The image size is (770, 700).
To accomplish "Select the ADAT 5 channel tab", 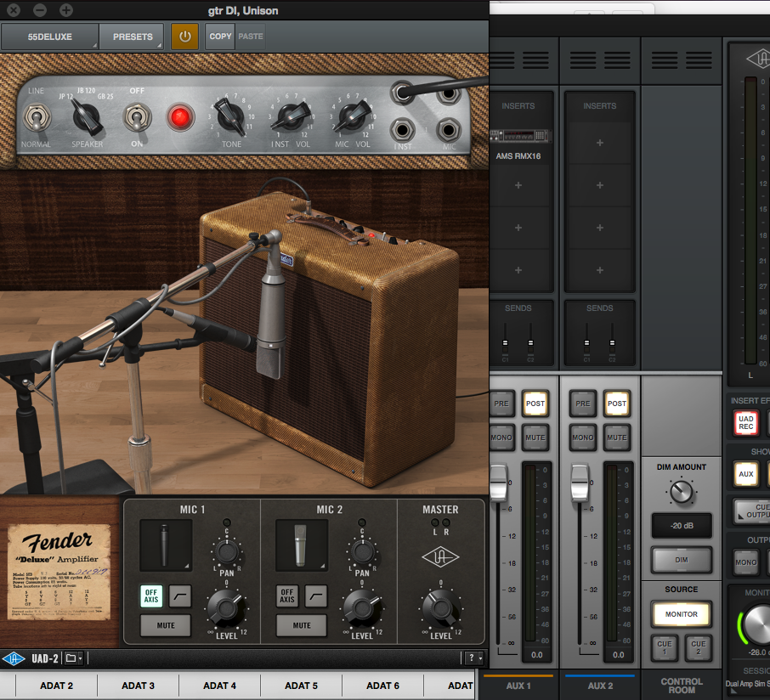I will (301, 686).
